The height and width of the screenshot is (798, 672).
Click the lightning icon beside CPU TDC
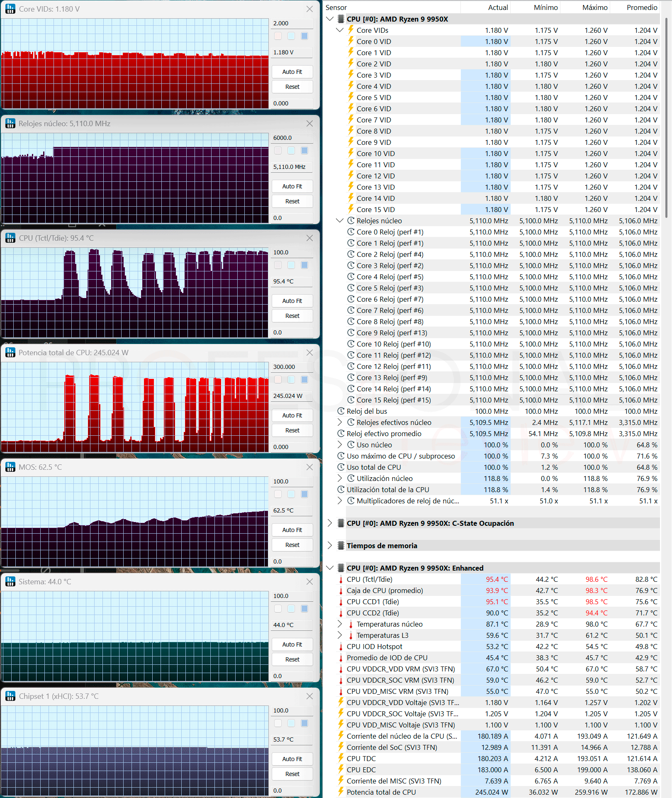tap(341, 758)
